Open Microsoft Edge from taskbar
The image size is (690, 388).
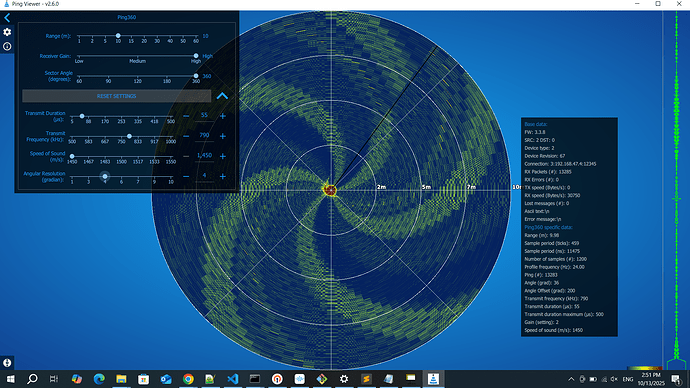coord(99,379)
